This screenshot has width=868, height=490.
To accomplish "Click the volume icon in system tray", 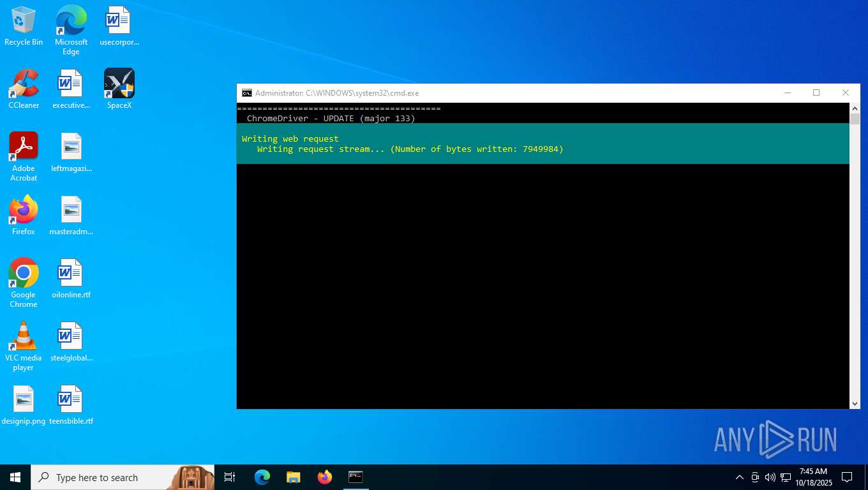I will click(x=770, y=477).
